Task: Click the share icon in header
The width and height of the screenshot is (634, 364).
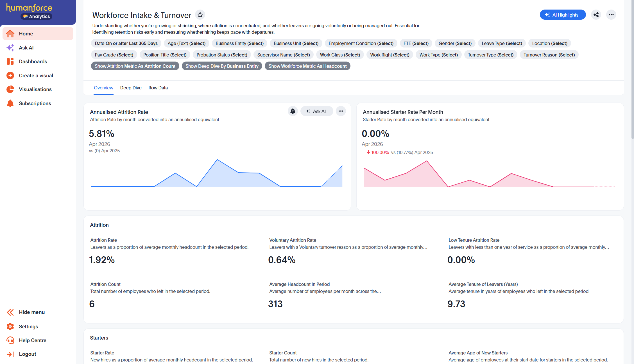Action: click(x=596, y=15)
